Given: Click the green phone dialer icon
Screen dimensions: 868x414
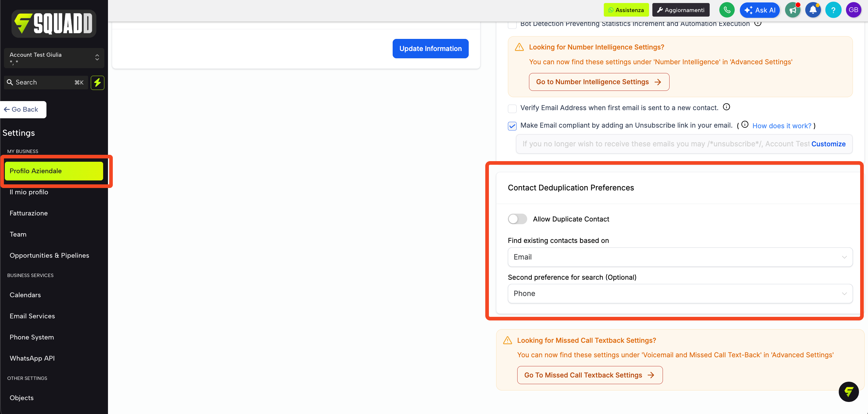Looking at the screenshot, I should tap(727, 10).
